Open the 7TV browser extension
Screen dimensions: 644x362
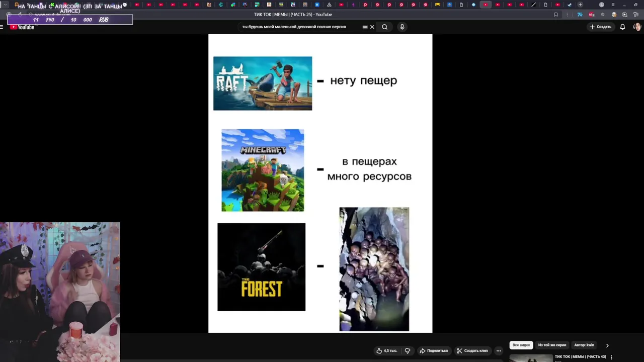click(x=580, y=15)
